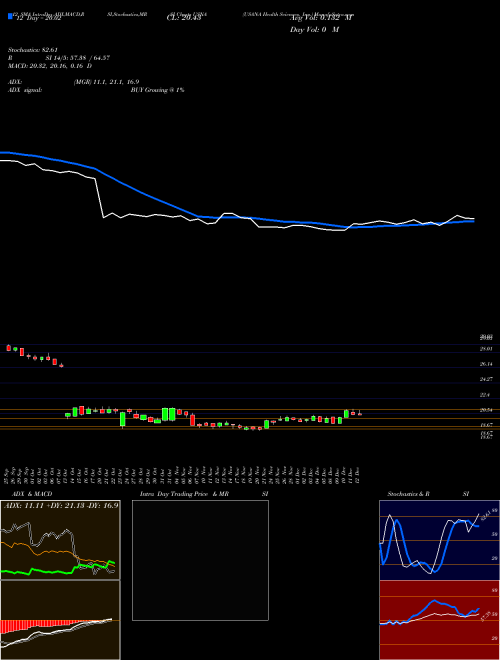Click the 20.54 price axis label
Image resolution: width=500 pixels, height=660 pixels.
486,410
